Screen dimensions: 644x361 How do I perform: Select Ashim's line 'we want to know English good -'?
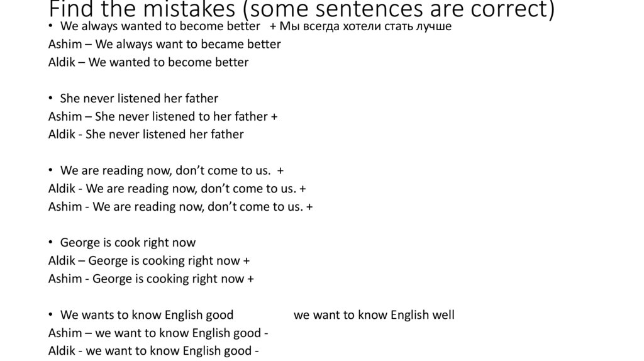pos(158,333)
